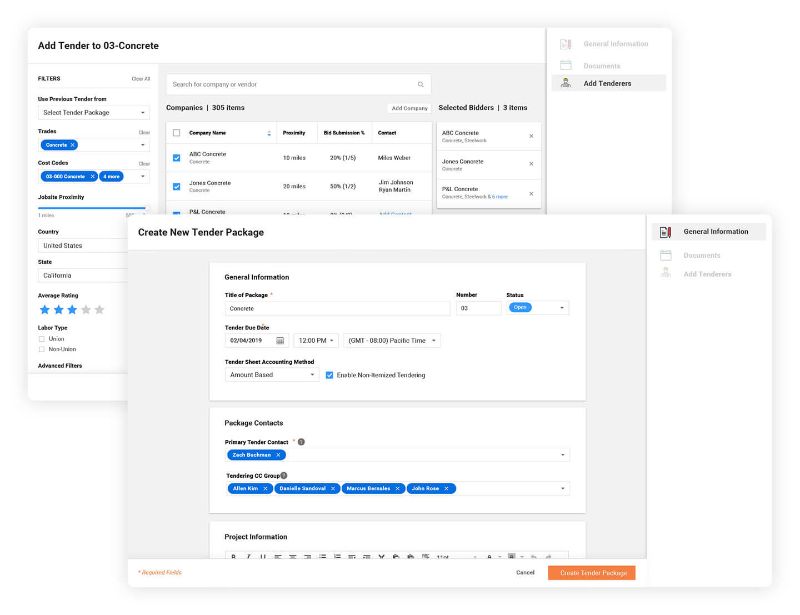Image resolution: width=800 pixels, height=615 pixels.
Task: Switch to Add Tenderers step in sidebar
Action: pyautogui.click(x=607, y=83)
